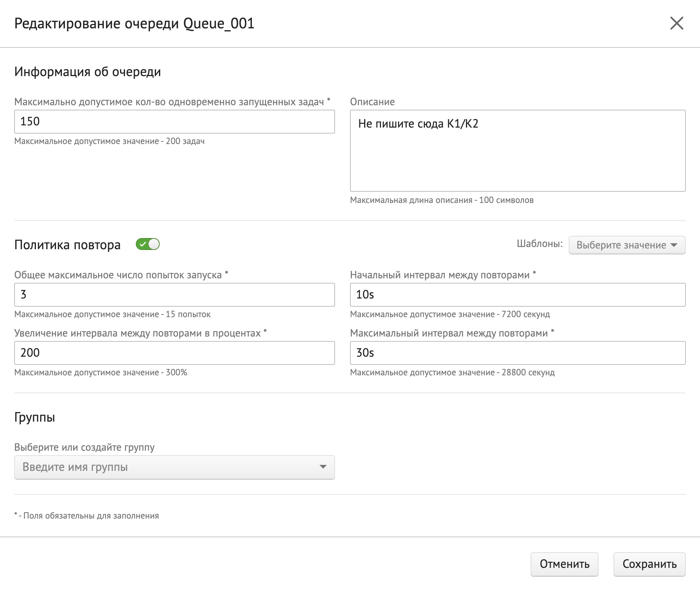700x591 pixels.
Task: Click the 'Описание' field label
Action: click(x=372, y=102)
